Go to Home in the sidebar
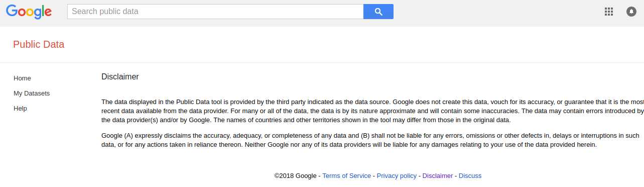Viewport: 644px width, 187px height. point(22,78)
